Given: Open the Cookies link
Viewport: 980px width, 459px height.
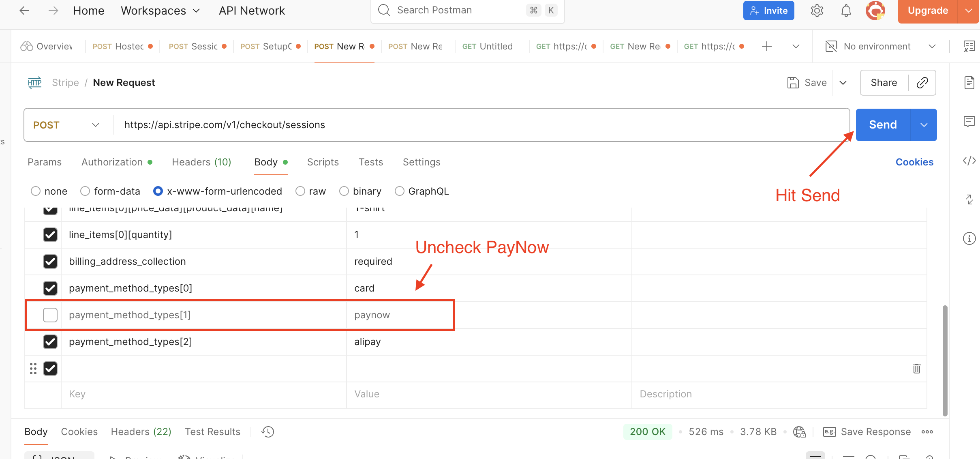Looking at the screenshot, I should coord(914,162).
